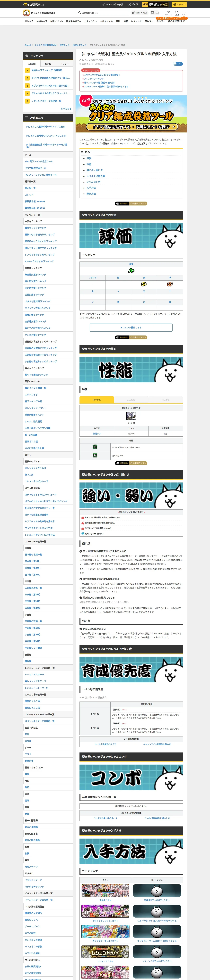Click もっとみる under ranking list
This screenshot has height=980, width=210.
tap(66, 109)
